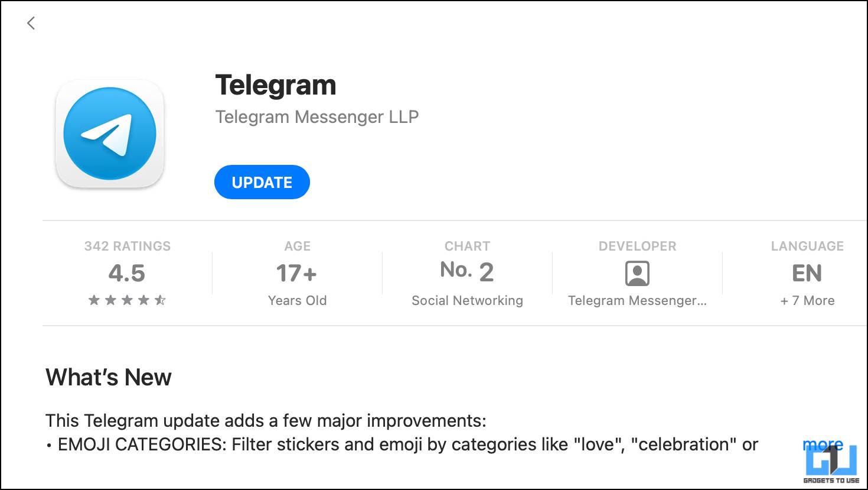
Task: Select the 17+ age rating
Action: pyautogui.click(x=297, y=273)
